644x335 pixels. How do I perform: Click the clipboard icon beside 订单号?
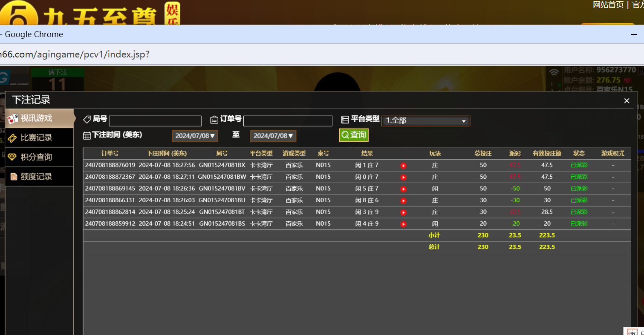coord(214,120)
